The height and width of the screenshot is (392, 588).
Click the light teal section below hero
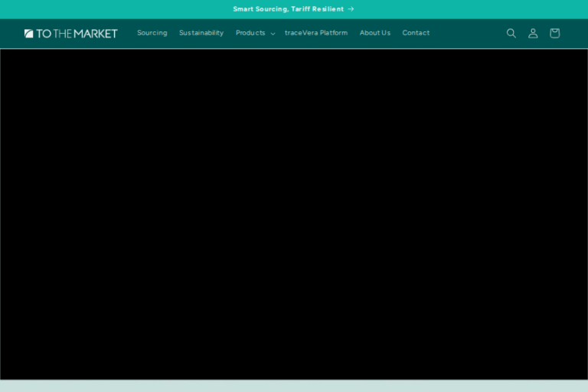tap(294, 386)
